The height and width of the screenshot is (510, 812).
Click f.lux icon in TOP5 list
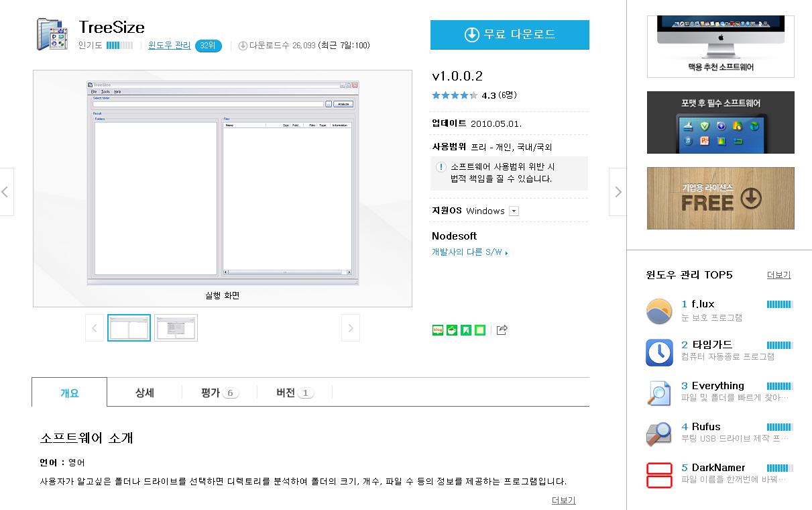[x=659, y=311]
